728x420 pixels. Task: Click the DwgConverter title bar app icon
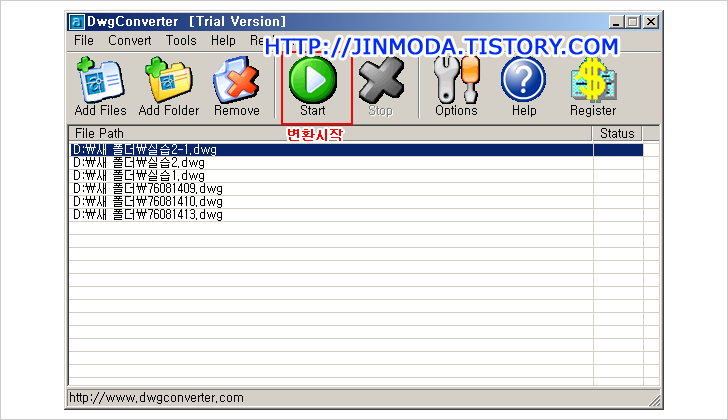[77, 22]
